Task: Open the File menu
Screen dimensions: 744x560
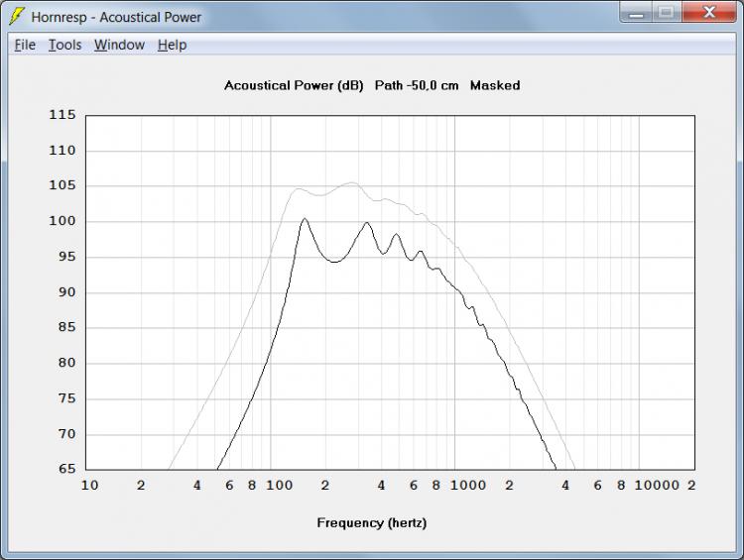Action: pyautogui.click(x=25, y=45)
